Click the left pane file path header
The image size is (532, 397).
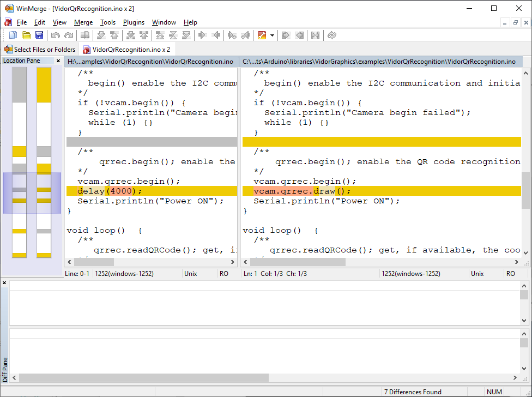click(x=151, y=62)
